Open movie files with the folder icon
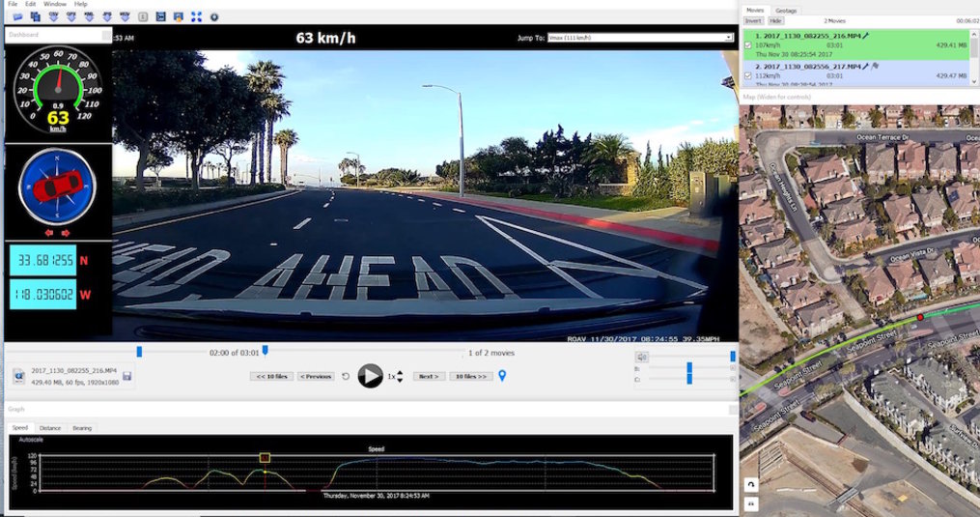Viewport: 980px width, 517px height. coord(17,16)
